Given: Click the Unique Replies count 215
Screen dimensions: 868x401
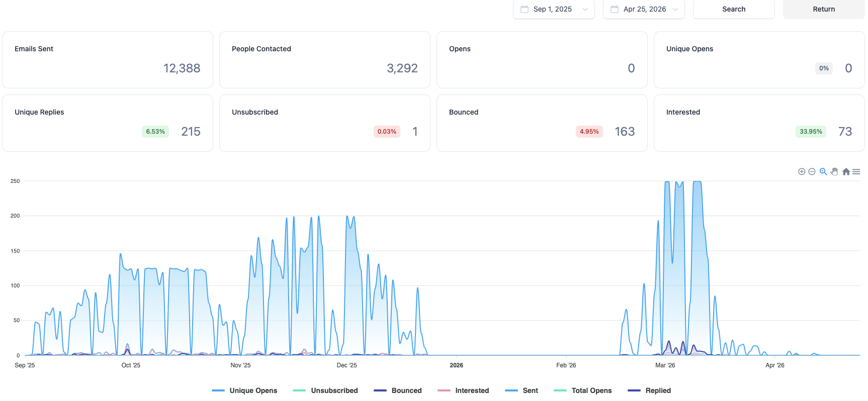Looking at the screenshot, I should point(191,132).
